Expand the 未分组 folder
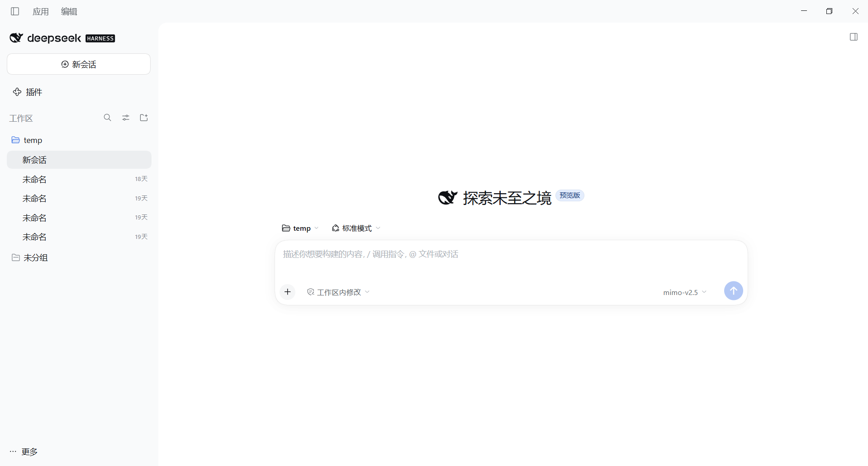The width and height of the screenshot is (868, 466). click(30, 257)
